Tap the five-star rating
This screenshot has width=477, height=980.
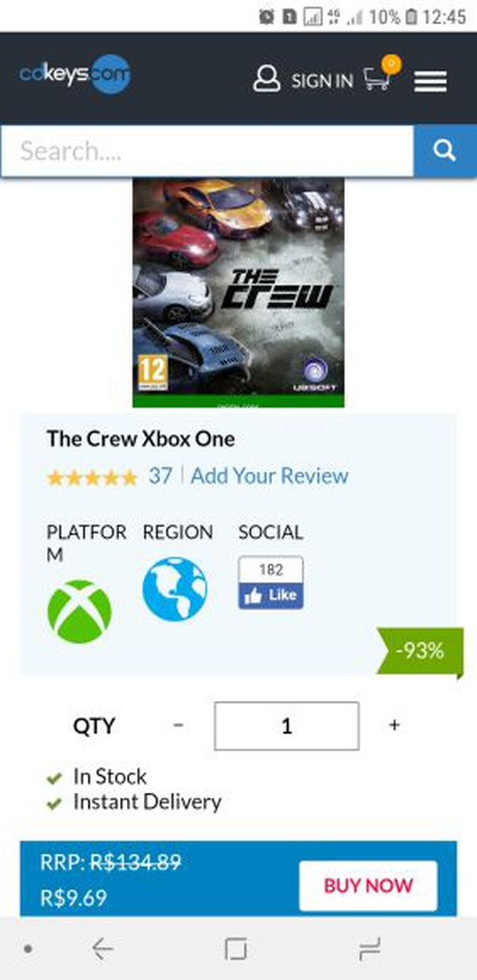92,477
